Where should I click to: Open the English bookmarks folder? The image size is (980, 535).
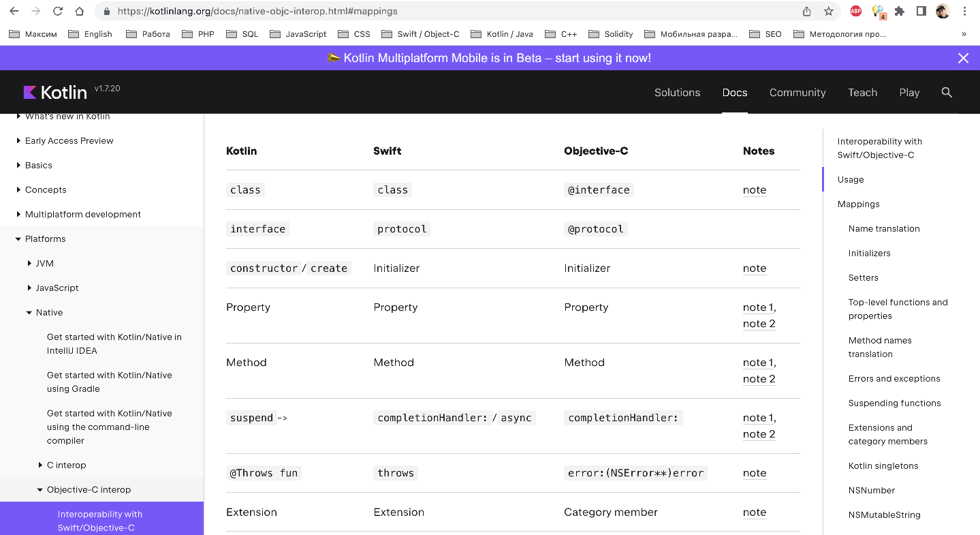click(x=91, y=34)
